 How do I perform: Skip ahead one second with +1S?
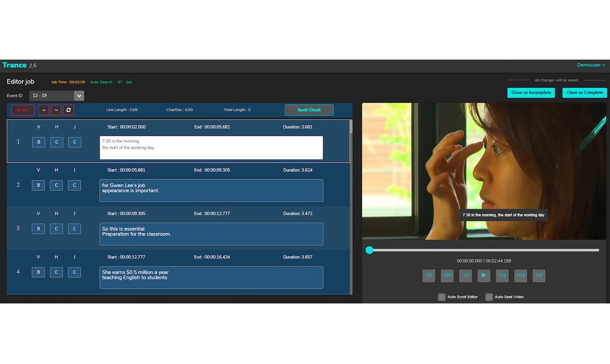[502, 276]
